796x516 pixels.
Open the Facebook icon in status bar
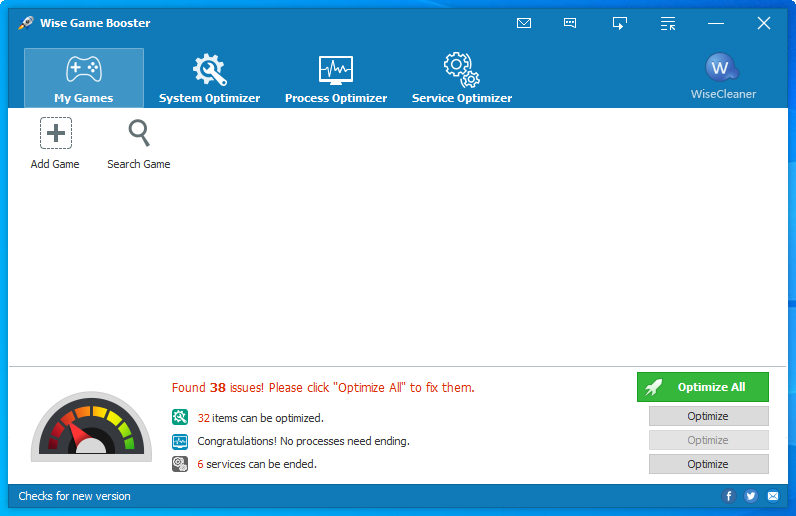tap(729, 496)
